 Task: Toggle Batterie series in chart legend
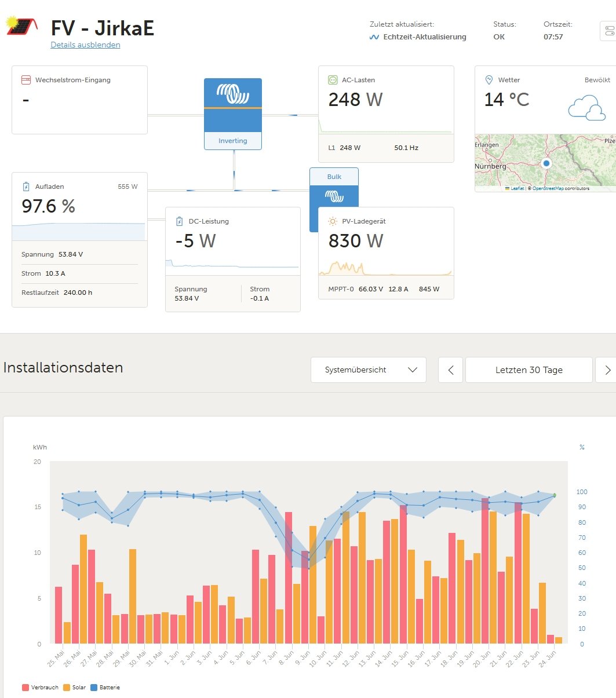point(105,687)
